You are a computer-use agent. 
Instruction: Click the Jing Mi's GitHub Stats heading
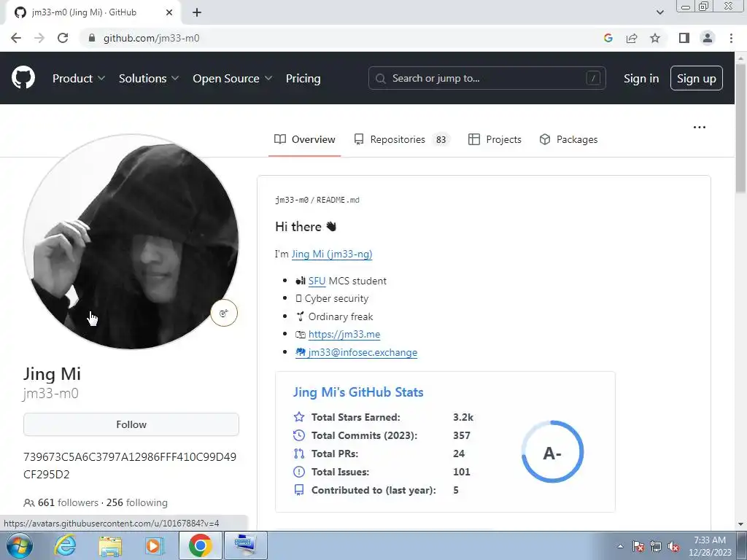point(358,392)
